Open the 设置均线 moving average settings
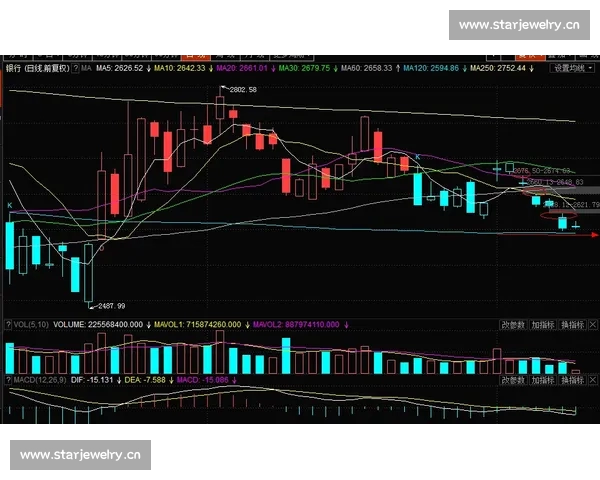The image size is (600, 480). [570, 69]
